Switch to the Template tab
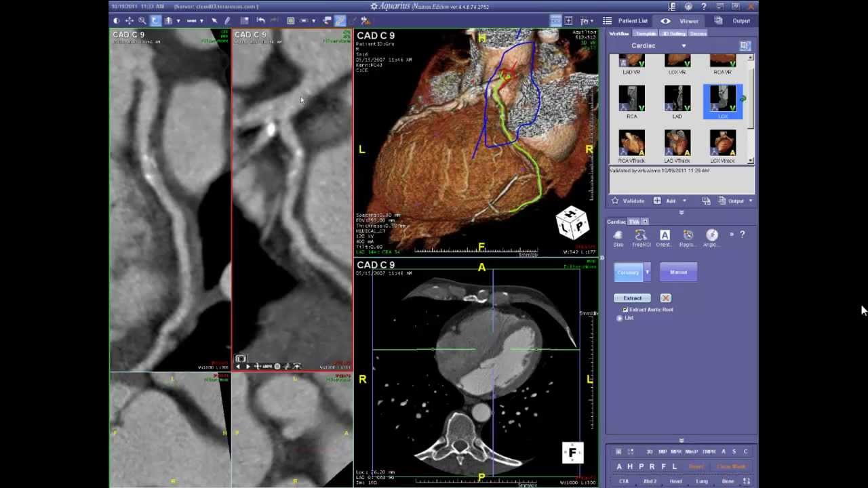 pos(646,33)
